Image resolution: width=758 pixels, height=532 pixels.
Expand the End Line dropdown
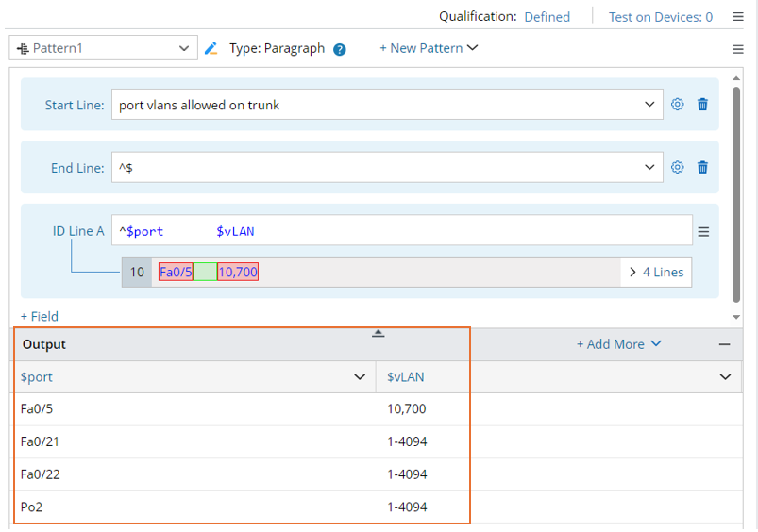point(649,167)
